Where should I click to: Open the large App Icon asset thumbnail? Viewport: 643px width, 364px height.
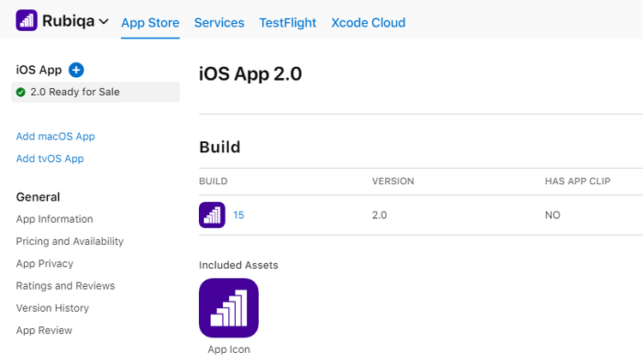point(229,308)
